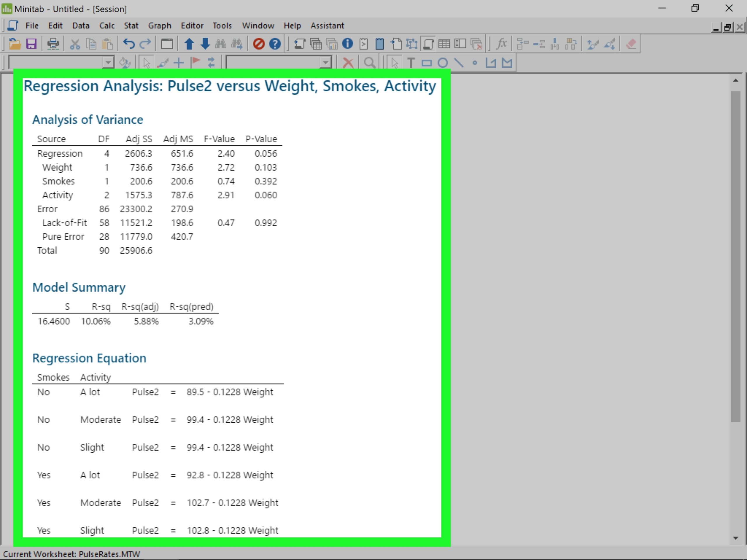The image size is (747, 560).
Task: Show the Session folder using the scroll icon
Action: [x=299, y=44]
